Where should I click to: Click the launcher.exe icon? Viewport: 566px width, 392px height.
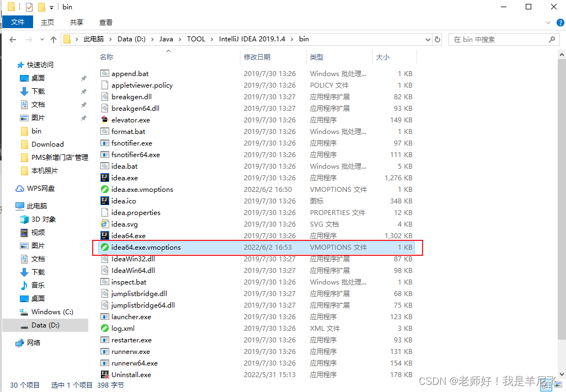105,316
